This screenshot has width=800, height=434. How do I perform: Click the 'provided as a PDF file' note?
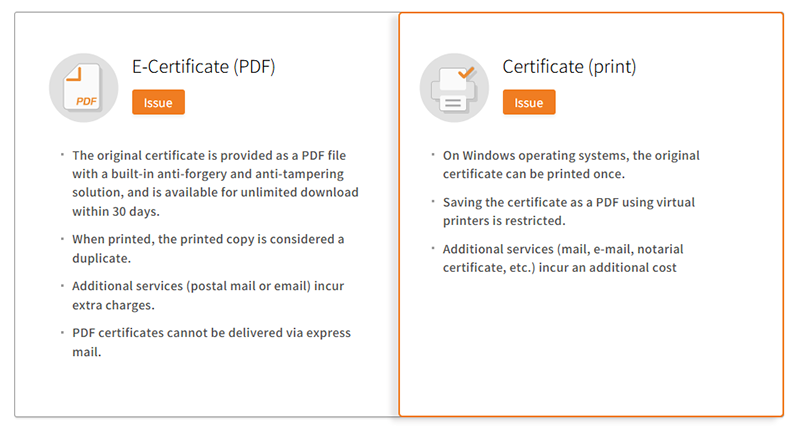tap(209, 155)
